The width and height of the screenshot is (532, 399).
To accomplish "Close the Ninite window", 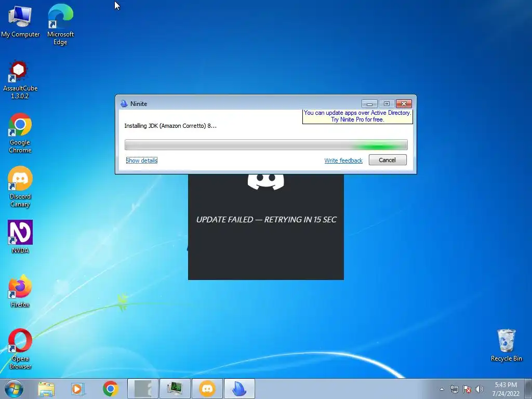I will tap(404, 103).
